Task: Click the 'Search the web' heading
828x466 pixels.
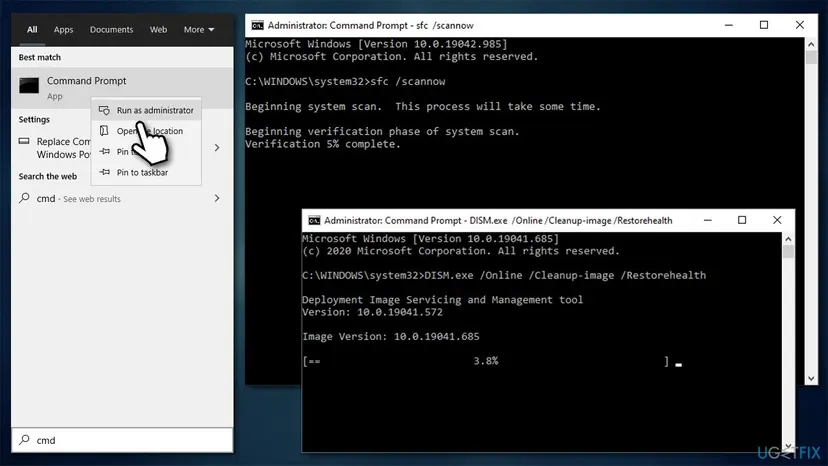Action: [48, 176]
